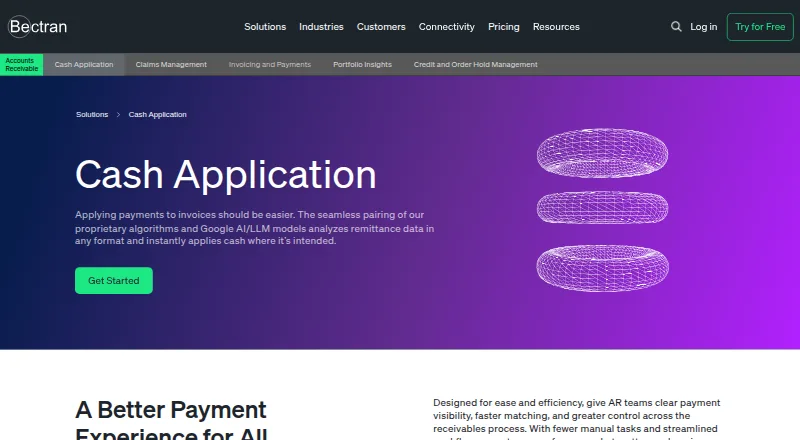Click the Bectran logo

tap(38, 27)
